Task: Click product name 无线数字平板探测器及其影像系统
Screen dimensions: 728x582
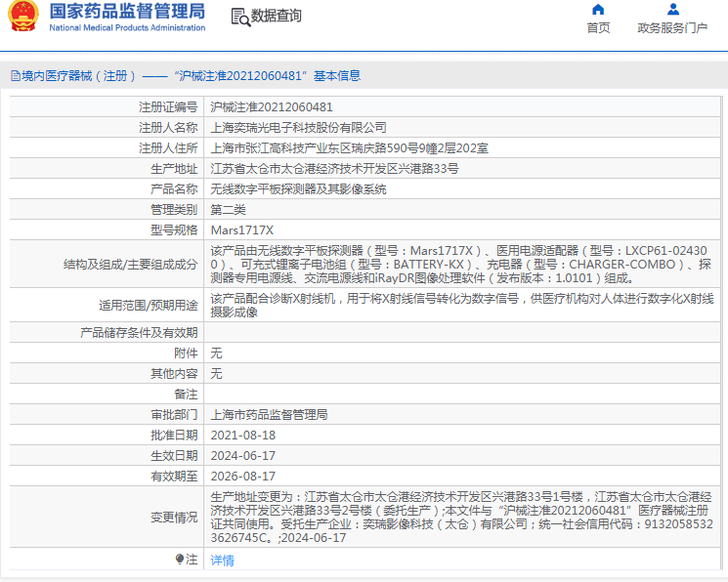Action: pyautogui.click(x=299, y=188)
